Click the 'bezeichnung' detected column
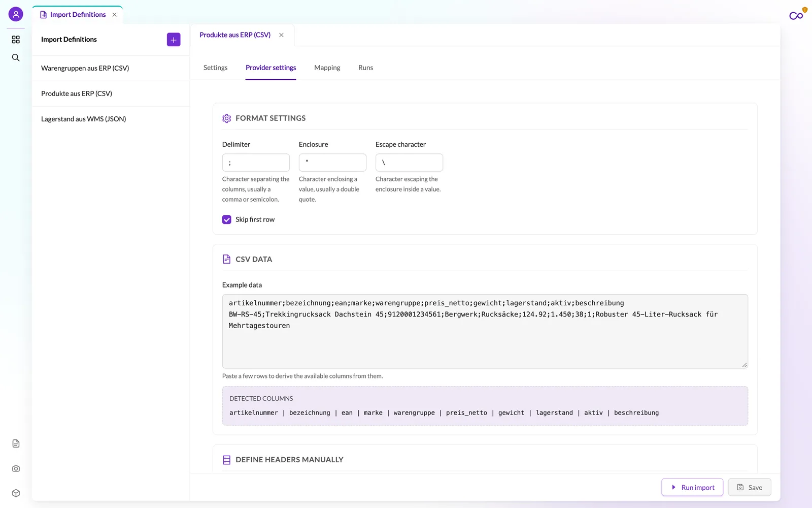The height and width of the screenshot is (508, 812). click(310, 413)
